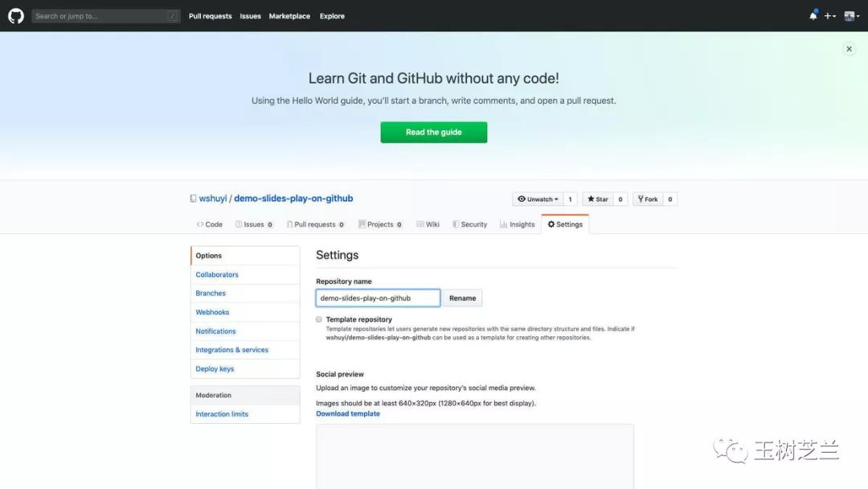
Task: Open Deploy keys in the sidebar
Action: tap(245, 369)
